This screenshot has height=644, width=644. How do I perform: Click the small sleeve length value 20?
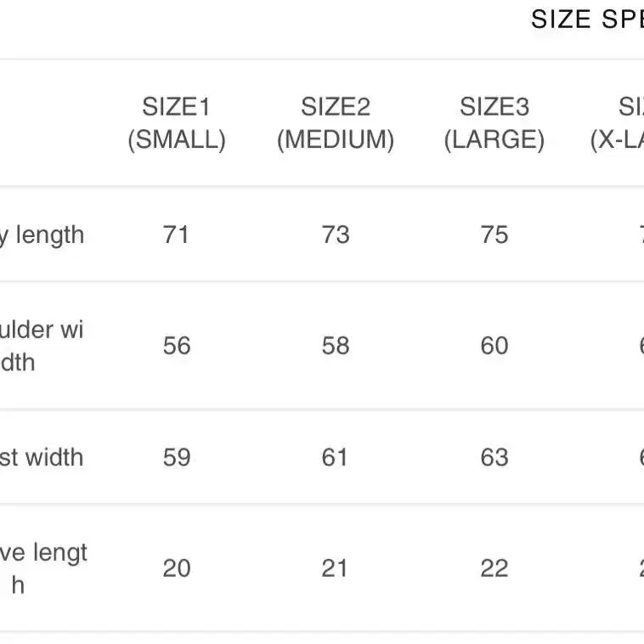177,568
